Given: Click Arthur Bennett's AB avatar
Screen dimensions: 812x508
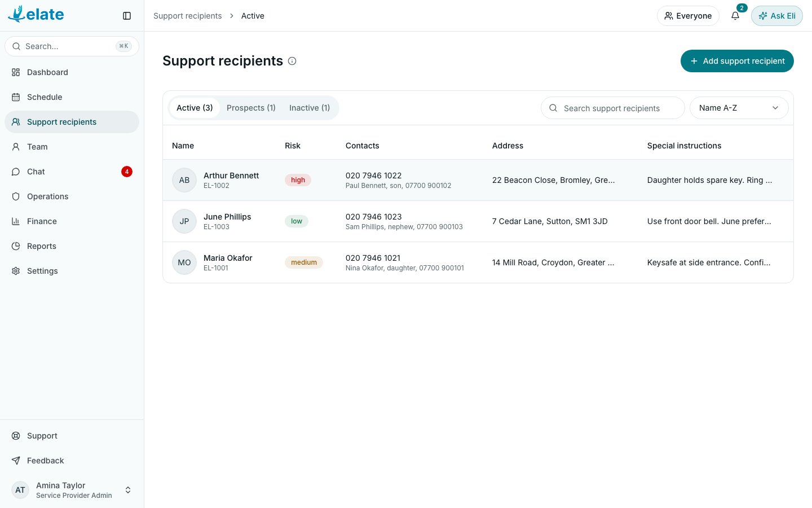Looking at the screenshot, I should (x=184, y=180).
